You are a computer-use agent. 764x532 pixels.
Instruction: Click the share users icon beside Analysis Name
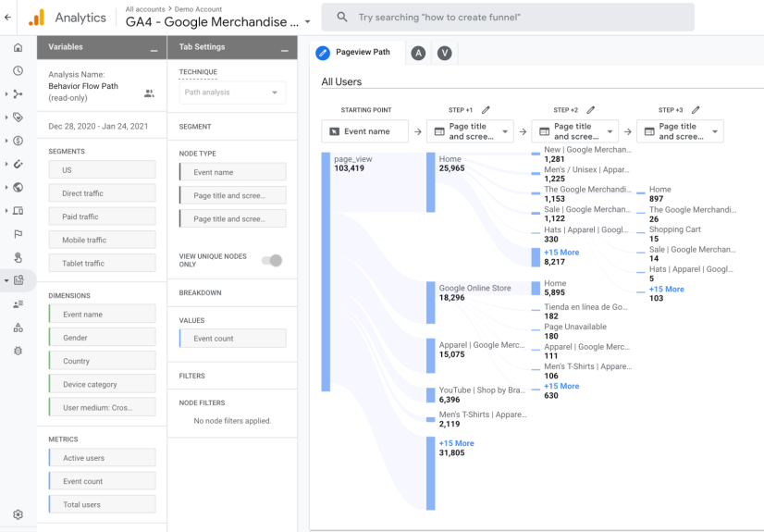pyautogui.click(x=149, y=93)
